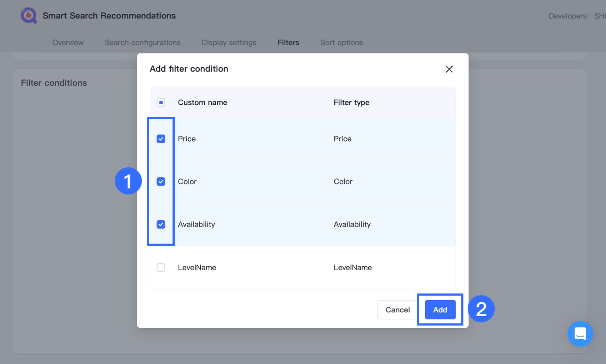Go to the Display settings tab

(x=229, y=42)
